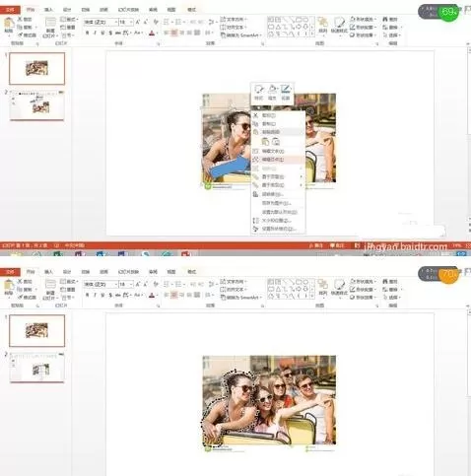Open font name dropdown in upper window

(116, 22)
